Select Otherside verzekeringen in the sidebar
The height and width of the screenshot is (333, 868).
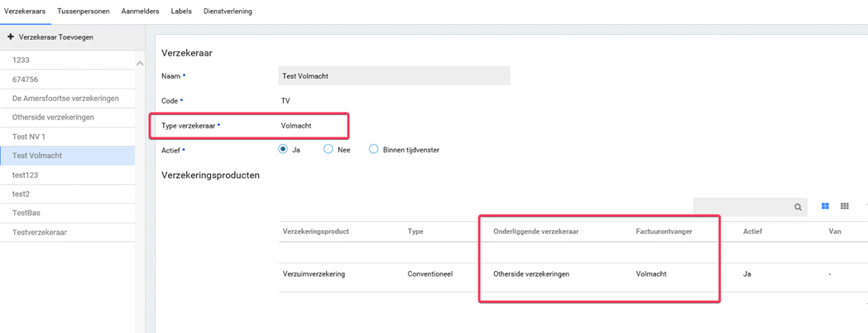[x=53, y=118]
